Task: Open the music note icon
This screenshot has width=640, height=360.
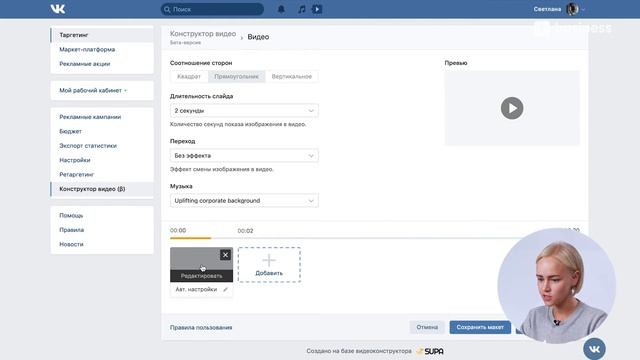Action: pos(301,9)
